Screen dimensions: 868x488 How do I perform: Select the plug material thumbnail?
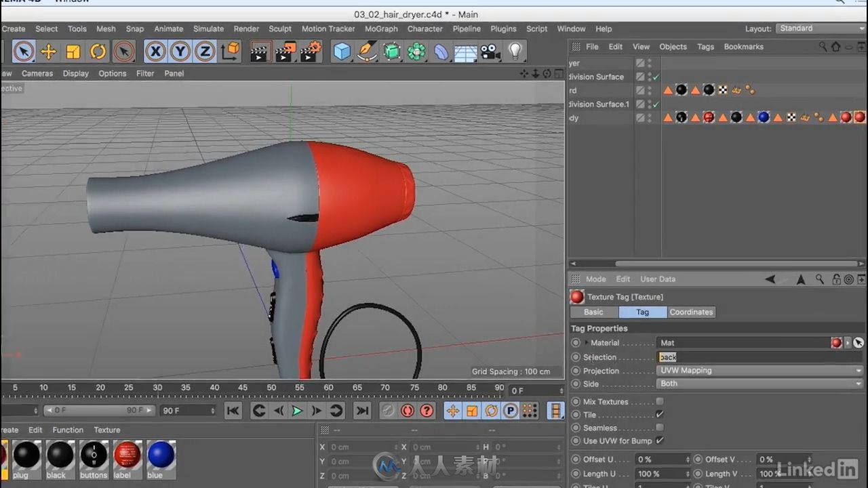26,455
